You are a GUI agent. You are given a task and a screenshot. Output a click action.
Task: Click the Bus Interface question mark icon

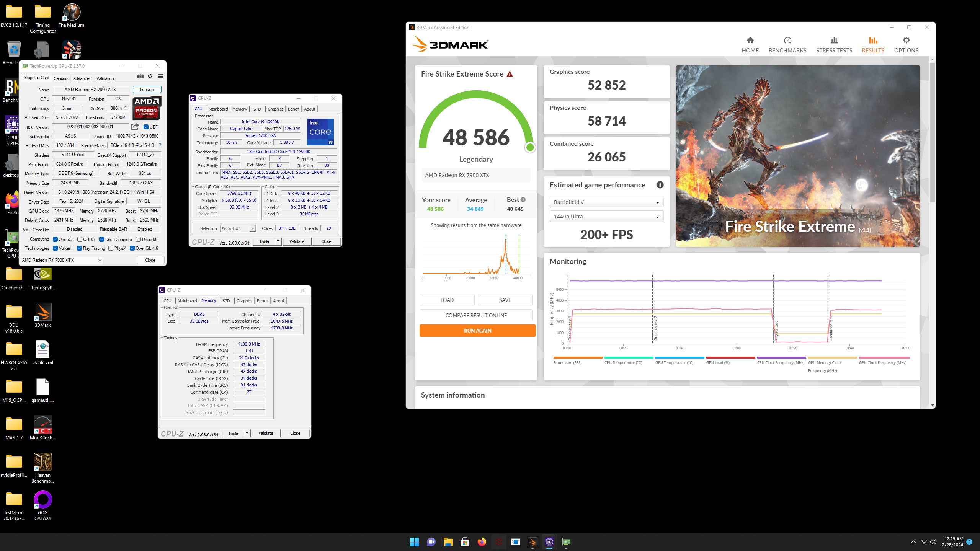point(160,145)
